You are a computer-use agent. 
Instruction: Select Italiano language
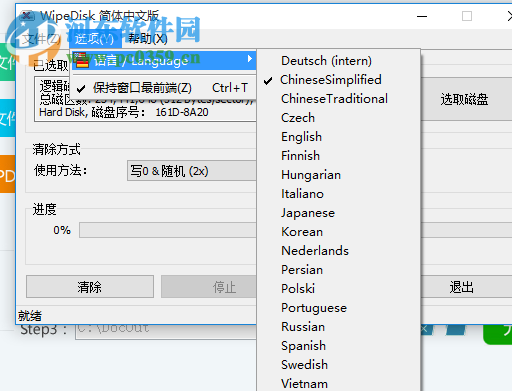[x=338, y=194]
